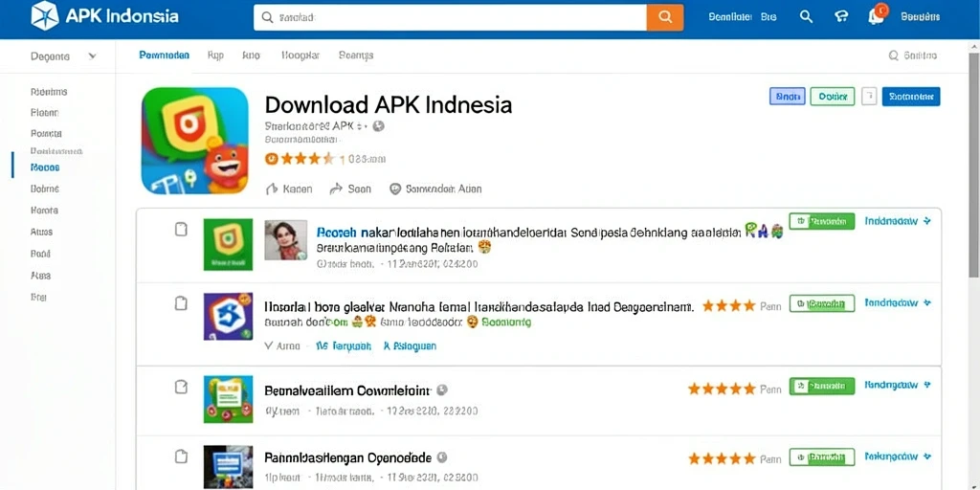Click the blue outlined Bnon button
This screenshot has width=980, height=490.
[x=788, y=97]
